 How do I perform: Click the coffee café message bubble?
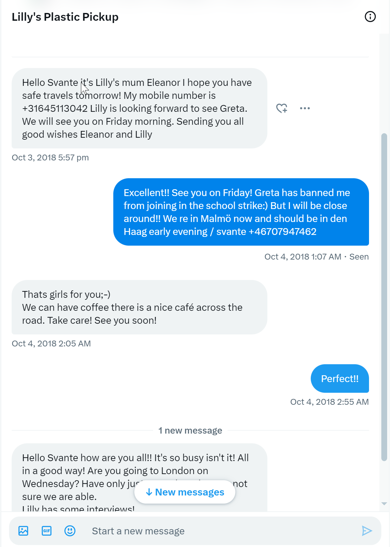click(x=139, y=307)
